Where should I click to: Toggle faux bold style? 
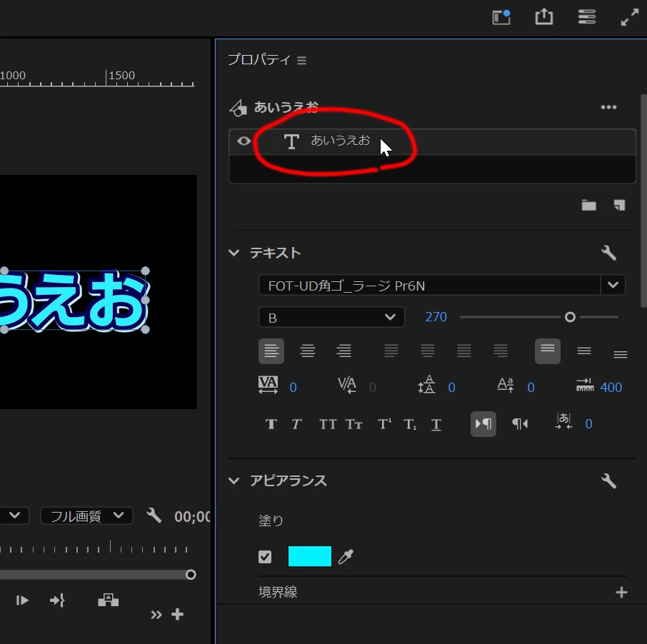click(271, 424)
